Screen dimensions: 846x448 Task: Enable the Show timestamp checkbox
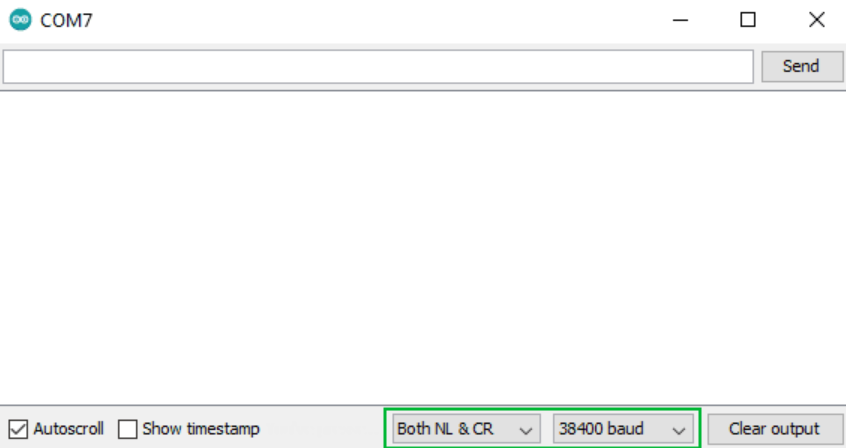(x=127, y=430)
